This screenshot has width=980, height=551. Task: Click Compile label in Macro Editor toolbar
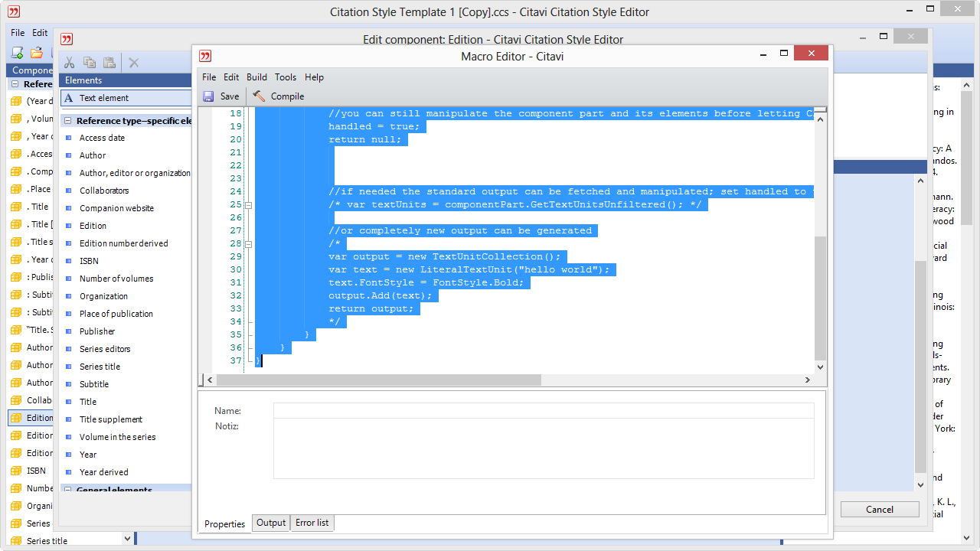click(x=287, y=96)
